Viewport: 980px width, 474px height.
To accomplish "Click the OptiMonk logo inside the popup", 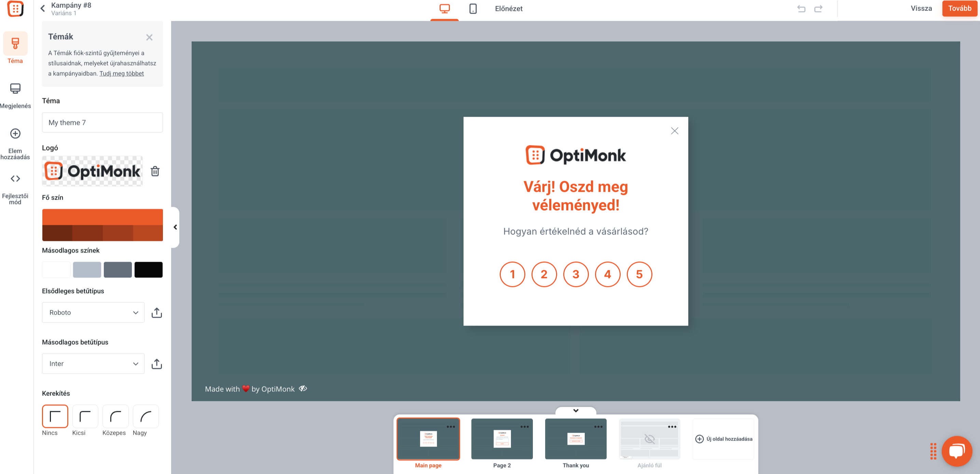I will 576,155.
